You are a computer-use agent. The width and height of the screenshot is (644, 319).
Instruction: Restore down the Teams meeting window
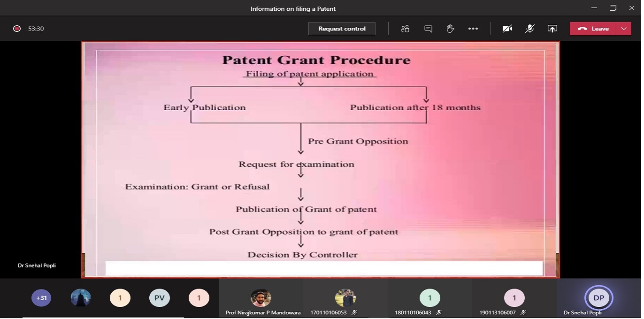pyautogui.click(x=613, y=8)
